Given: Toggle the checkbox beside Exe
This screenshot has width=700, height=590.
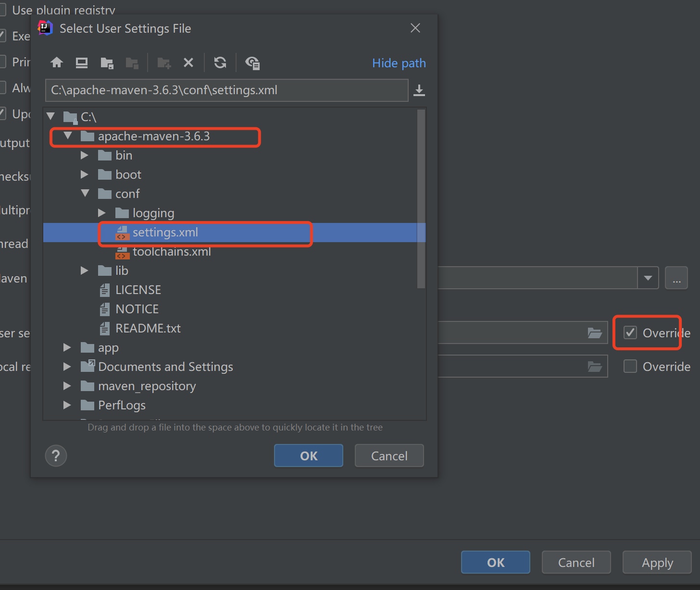Looking at the screenshot, I should click(x=2, y=36).
